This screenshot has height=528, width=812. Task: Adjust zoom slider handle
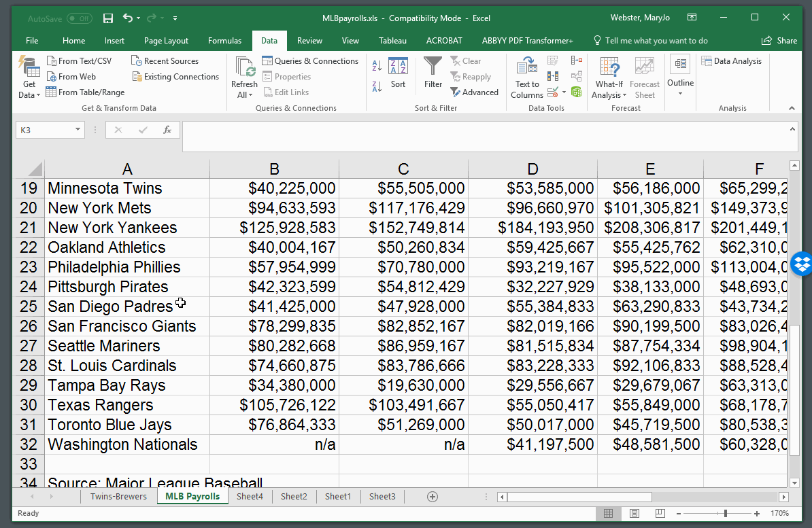click(x=726, y=514)
